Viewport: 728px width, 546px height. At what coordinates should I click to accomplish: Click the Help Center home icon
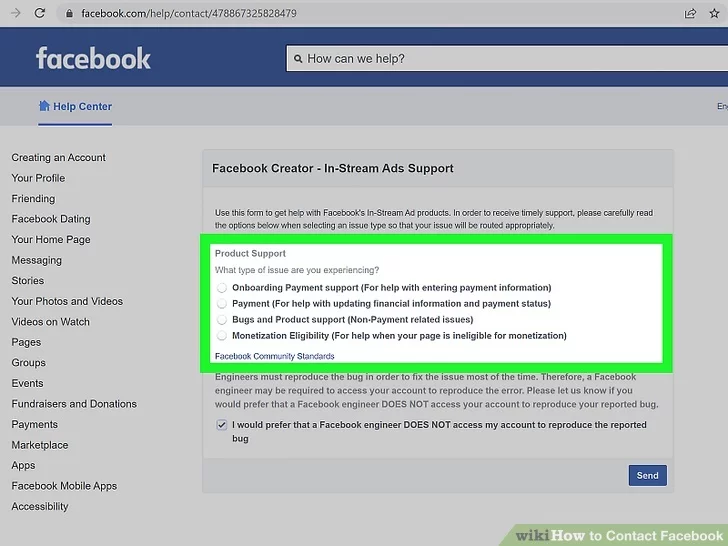click(44, 106)
